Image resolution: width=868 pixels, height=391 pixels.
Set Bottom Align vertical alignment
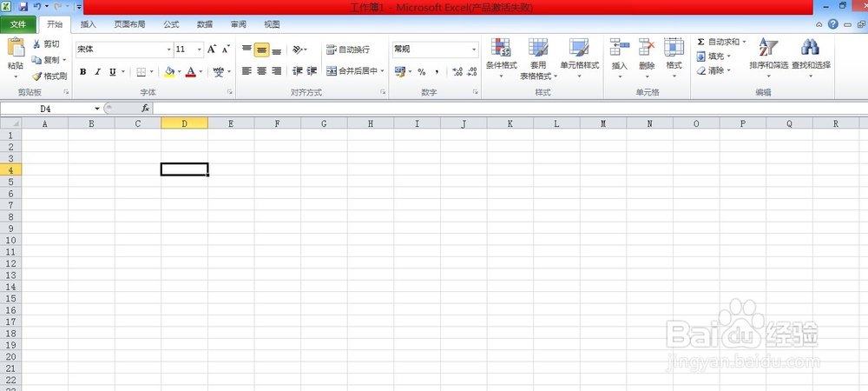276,50
